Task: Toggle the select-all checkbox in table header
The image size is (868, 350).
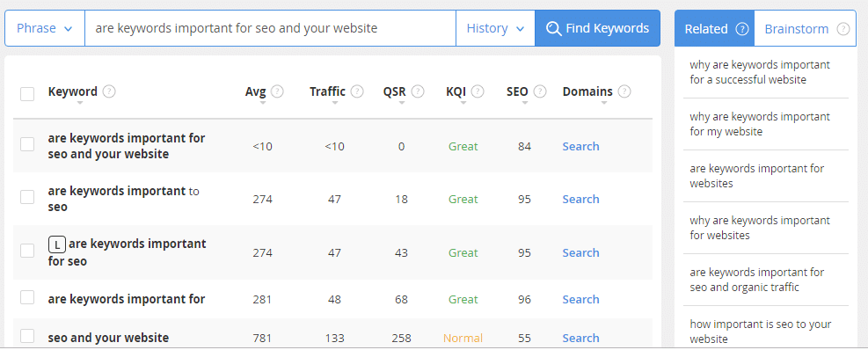Action: [27, 94]
